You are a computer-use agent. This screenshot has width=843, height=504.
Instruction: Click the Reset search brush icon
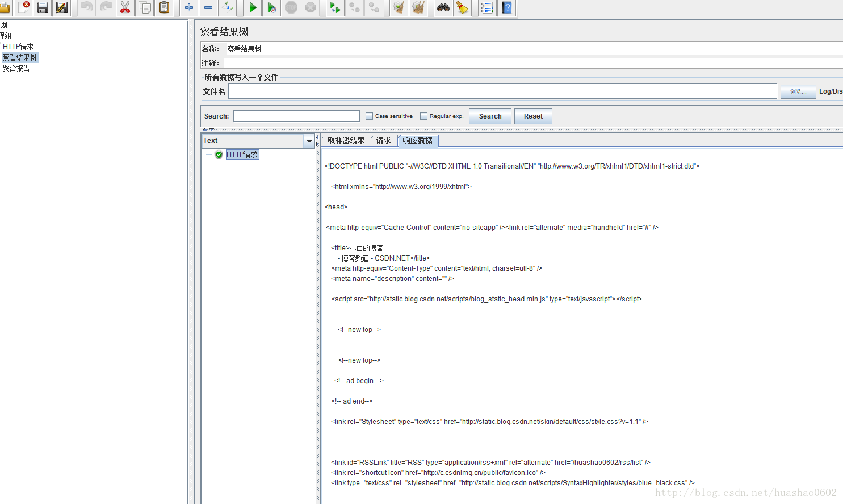click(462, 7)
